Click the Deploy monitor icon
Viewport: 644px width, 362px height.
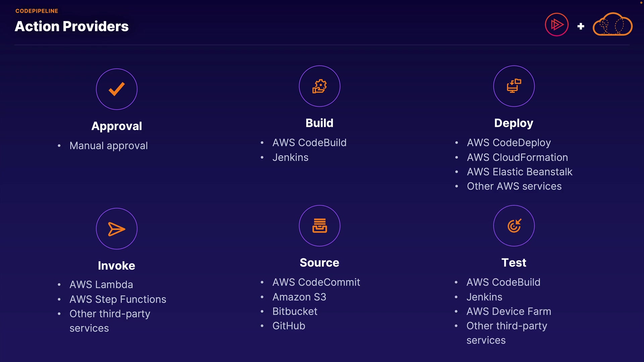514,86
